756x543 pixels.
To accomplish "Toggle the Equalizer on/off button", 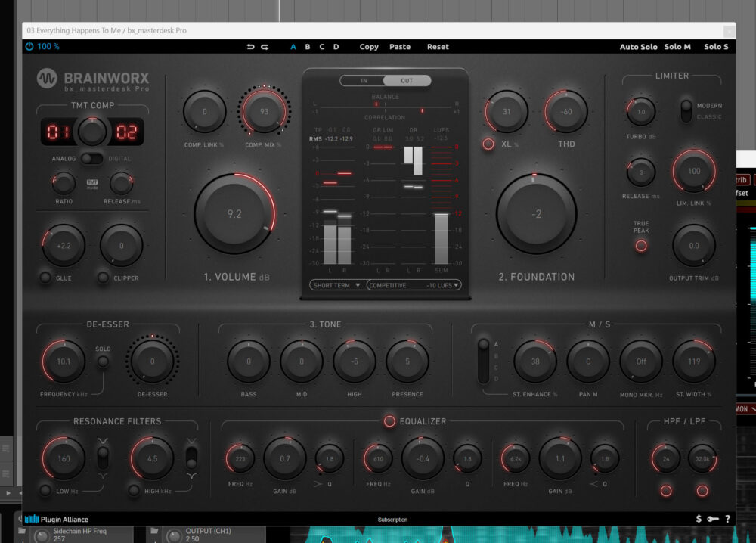I will point(389,421).
